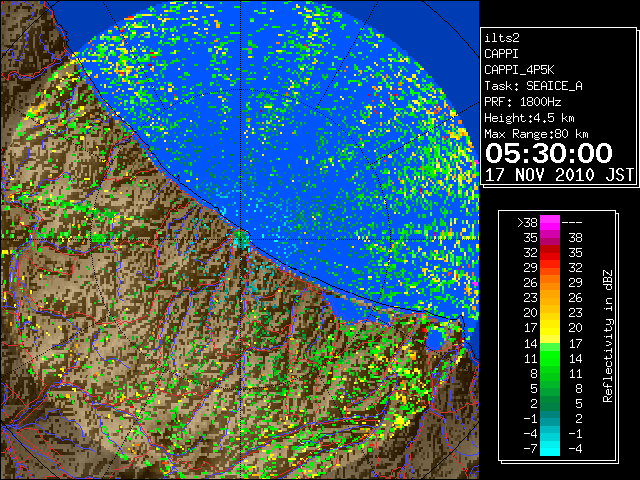Pick the cyan -7 to -4 dBZ band

click(550, 449)
